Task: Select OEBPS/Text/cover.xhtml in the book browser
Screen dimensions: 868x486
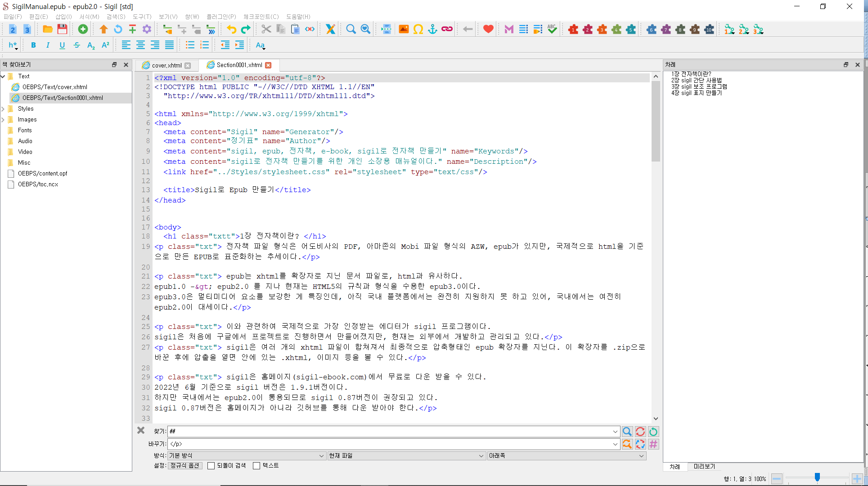Action: [54, 87]
